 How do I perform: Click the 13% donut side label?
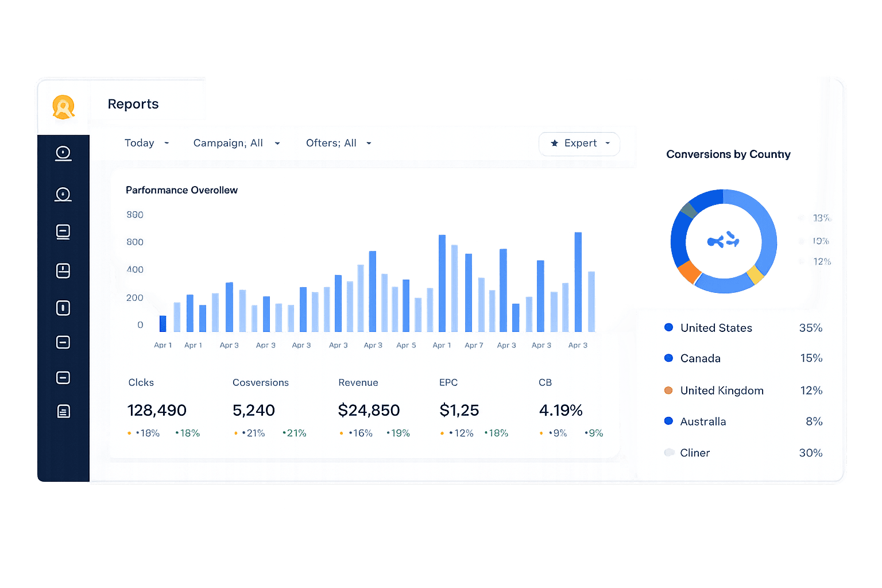[x=822, y=218]
